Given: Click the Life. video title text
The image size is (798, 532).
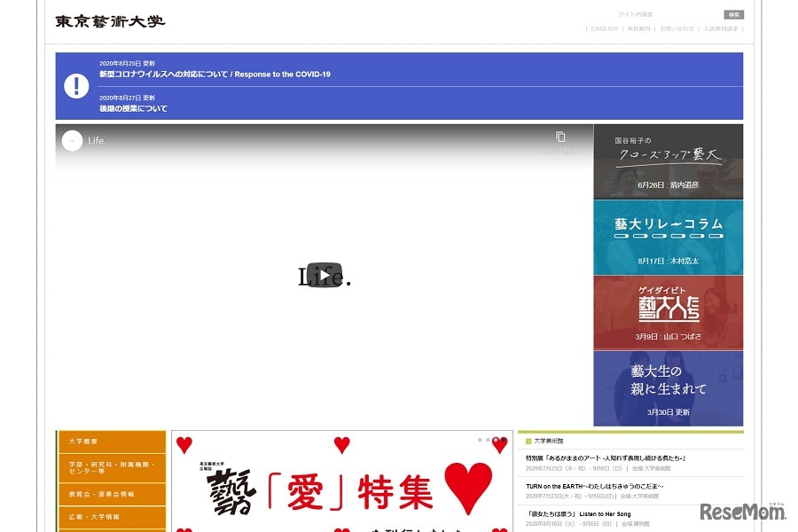Looking at the screenshot, I should (x=97, y=141).
